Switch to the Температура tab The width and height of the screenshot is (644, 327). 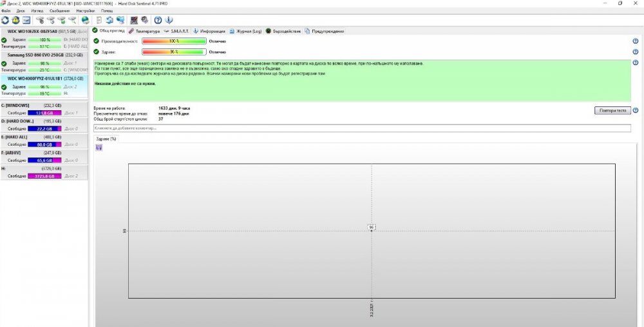pyautogui.click(x=144, y=31)
